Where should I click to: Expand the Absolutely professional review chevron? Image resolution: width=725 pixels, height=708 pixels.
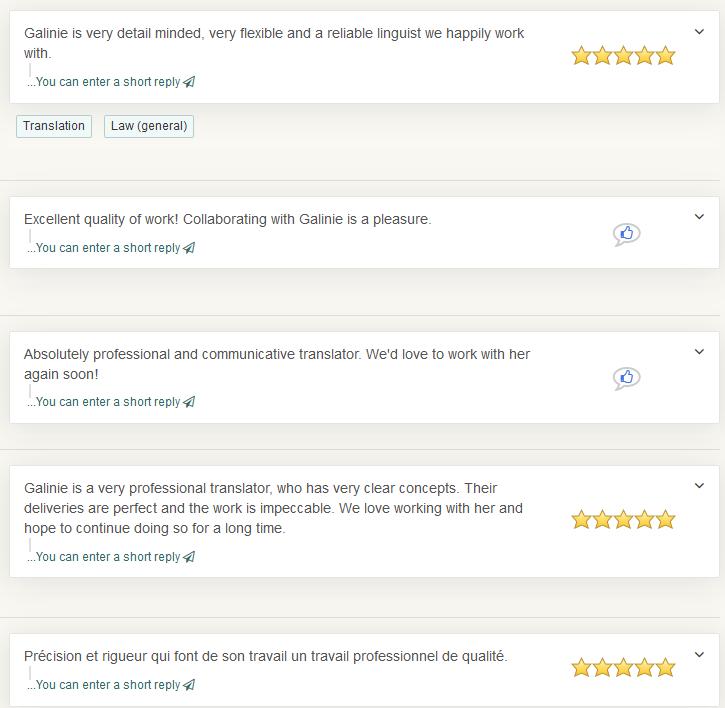click(x=699, y=352)
